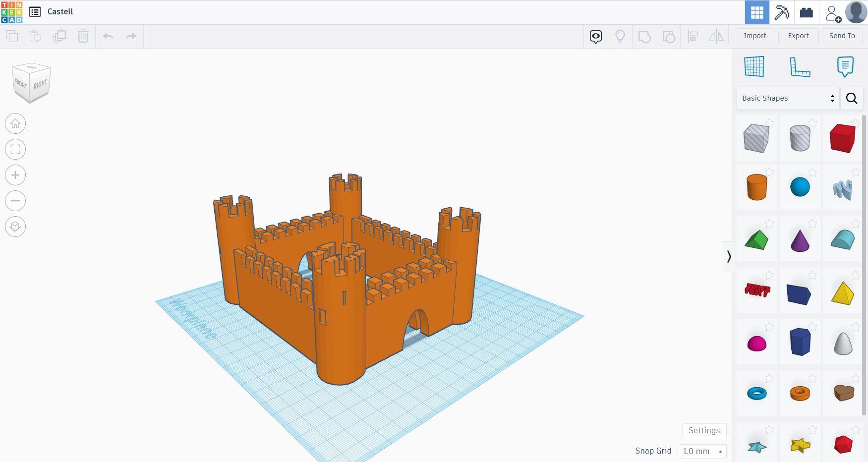Click the Home view icon

[x=15, y=123]
